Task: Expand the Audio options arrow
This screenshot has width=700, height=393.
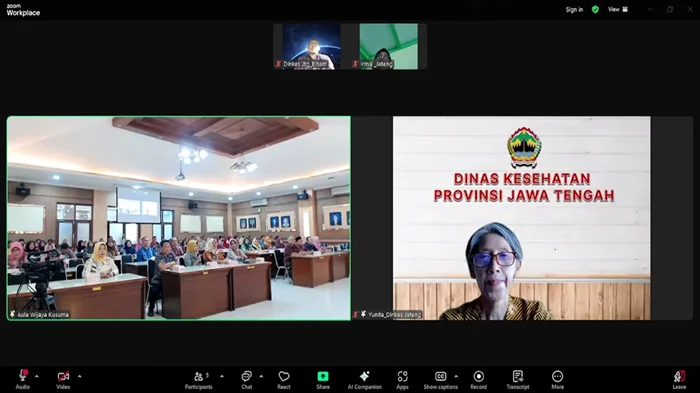Action: pyautogui.click(x=37, y=376)
